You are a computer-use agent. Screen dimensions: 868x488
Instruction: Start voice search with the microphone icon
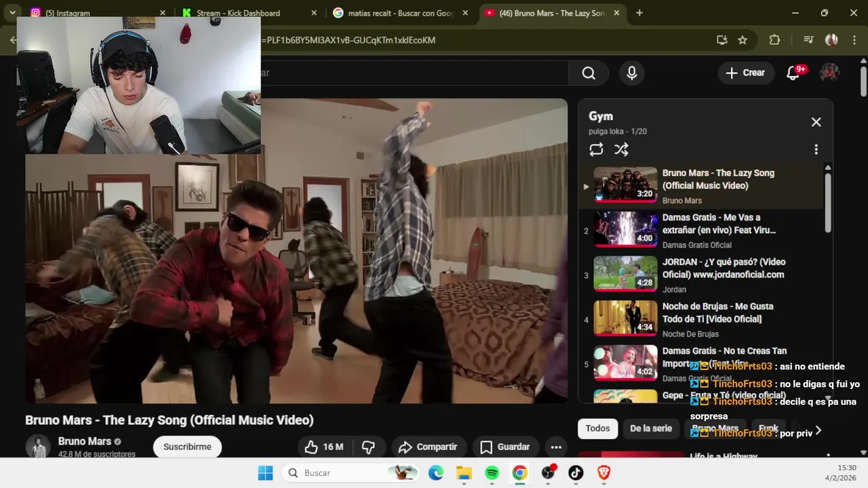[x=632, y=73]
